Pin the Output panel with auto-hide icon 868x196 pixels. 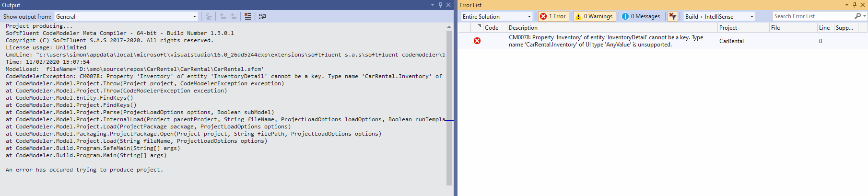point(440,5)
